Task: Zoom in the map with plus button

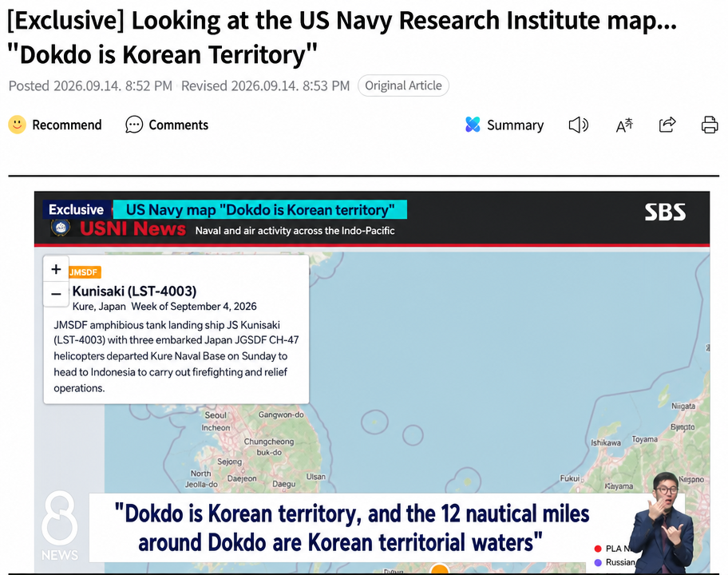Action: point(56,269)
